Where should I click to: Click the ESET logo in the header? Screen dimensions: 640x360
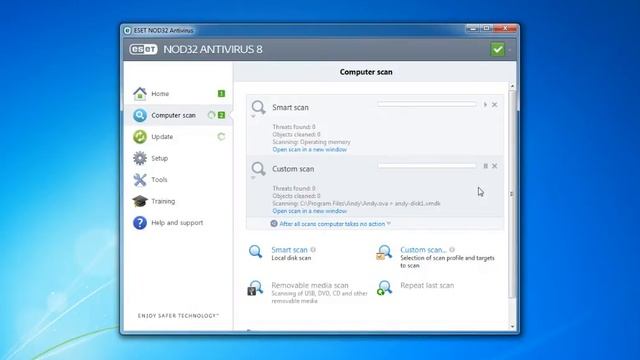(143, 49)
